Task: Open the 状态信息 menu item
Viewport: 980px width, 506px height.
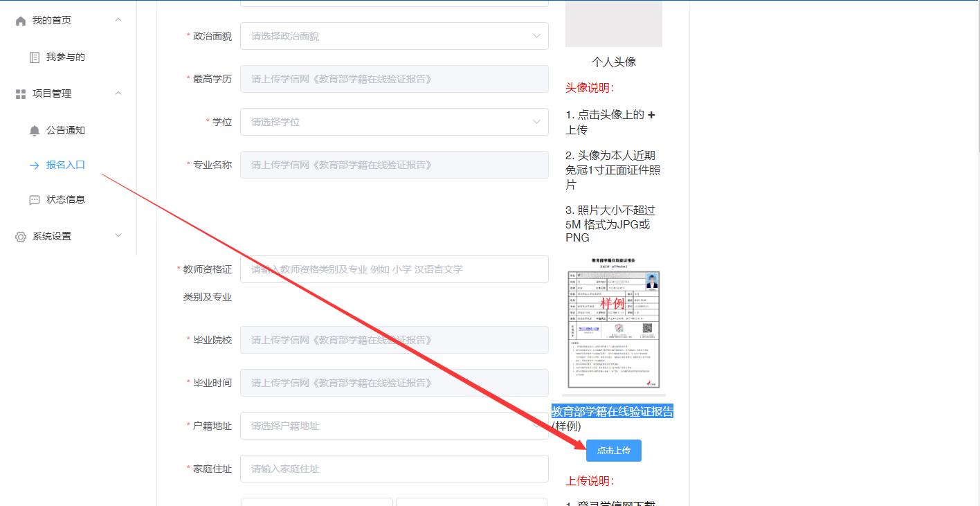Action: click(x=65, y=199)
